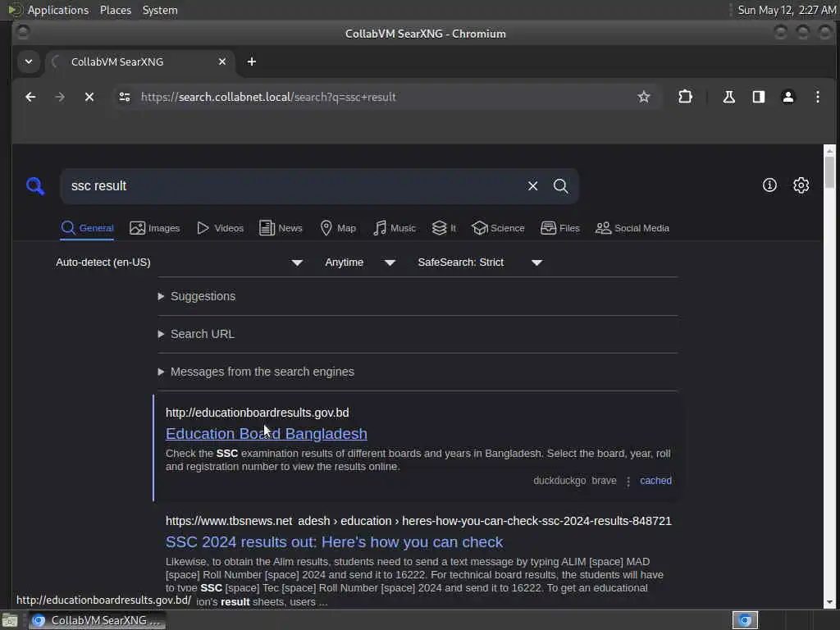View site information icon in address bar
Screen dimensions: 840x630
[125, 97]
